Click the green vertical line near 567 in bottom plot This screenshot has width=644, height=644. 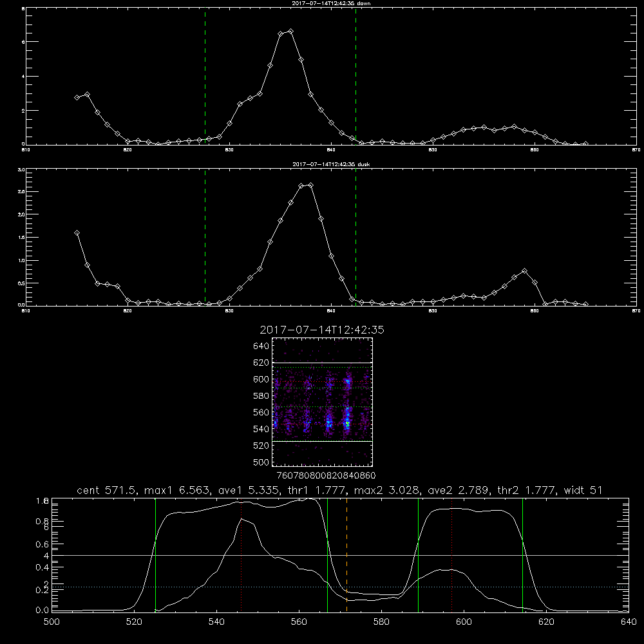327,554
